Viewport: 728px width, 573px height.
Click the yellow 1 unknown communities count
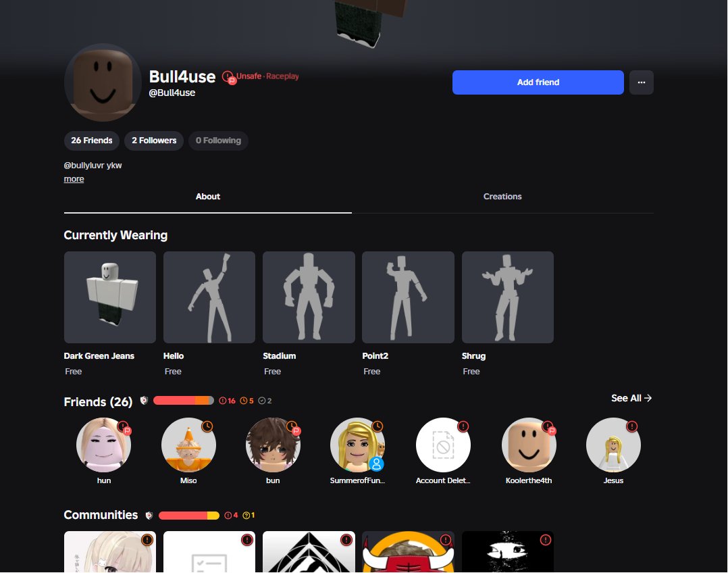click(x=249, y=516)
